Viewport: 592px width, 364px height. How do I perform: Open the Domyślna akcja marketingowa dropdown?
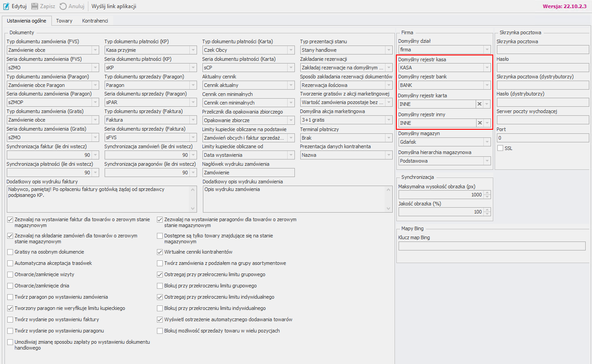(x=389, y=120)
